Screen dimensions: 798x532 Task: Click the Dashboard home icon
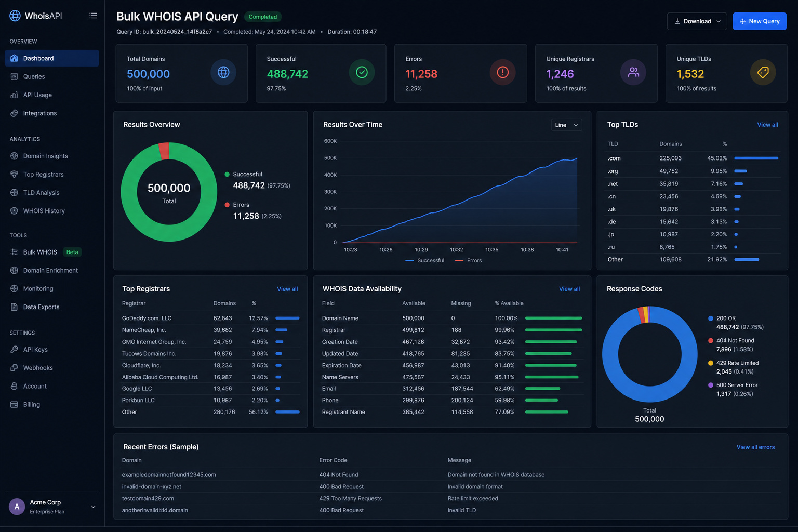coord(14,58)
